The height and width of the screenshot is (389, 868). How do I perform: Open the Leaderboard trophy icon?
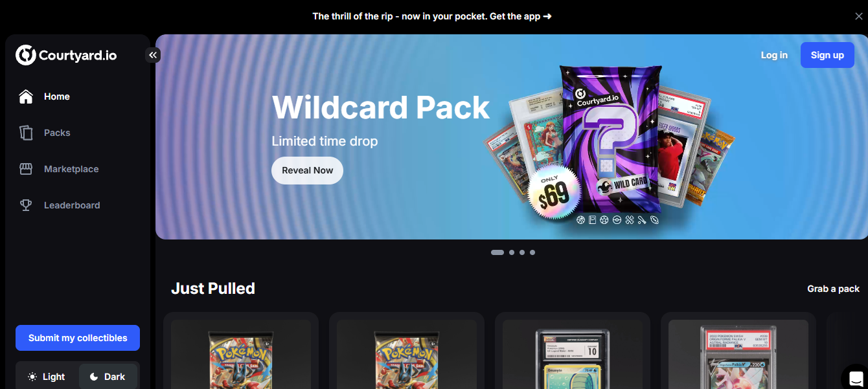[26, 205]
